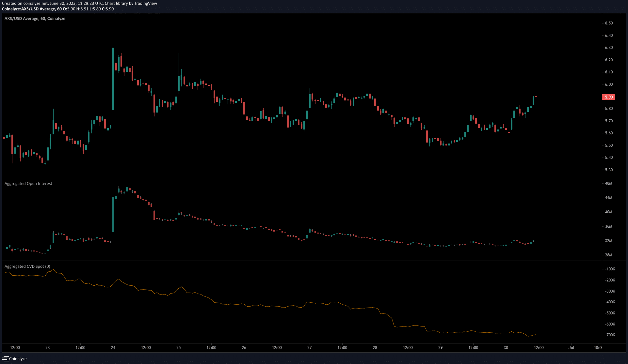
Task: Click the 36M open interest axis label
Action: (608, 226)
